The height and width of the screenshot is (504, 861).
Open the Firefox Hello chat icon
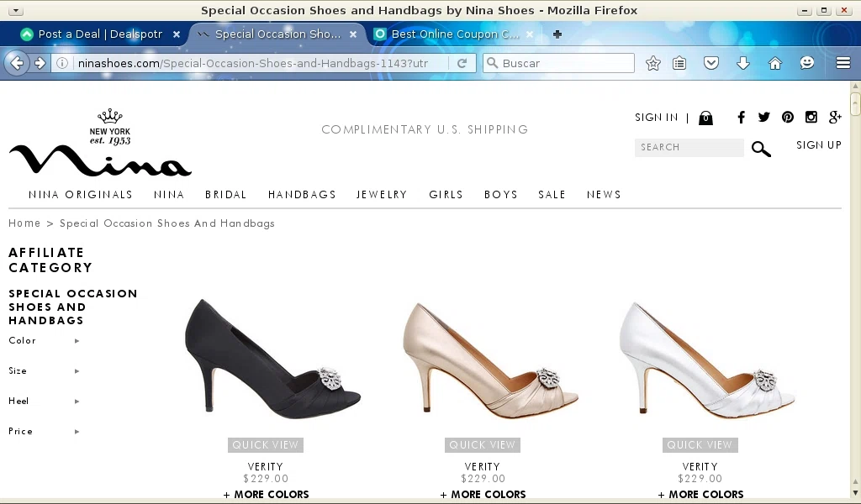click(x=806, y=63)
